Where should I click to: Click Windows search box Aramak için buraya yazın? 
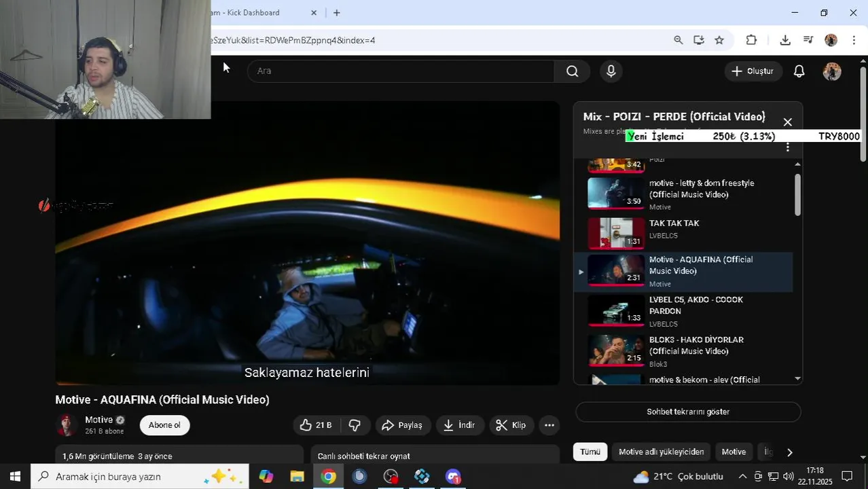pyautogui.click(x=140, y=477)
